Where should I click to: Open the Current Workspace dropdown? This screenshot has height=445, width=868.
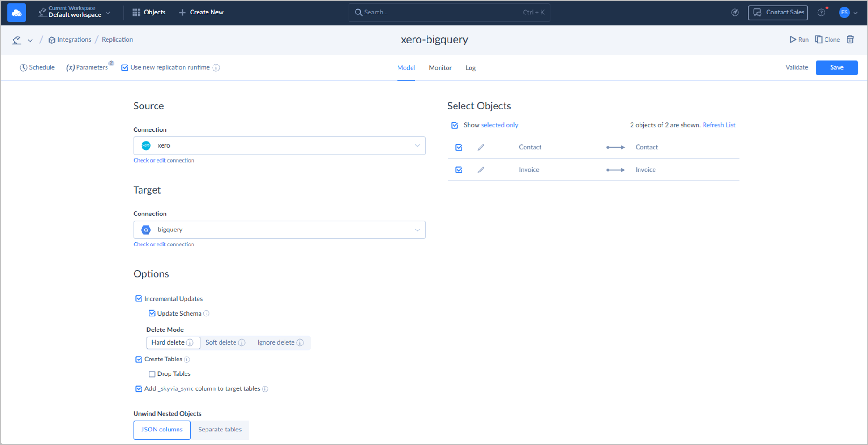coord(75,12)
